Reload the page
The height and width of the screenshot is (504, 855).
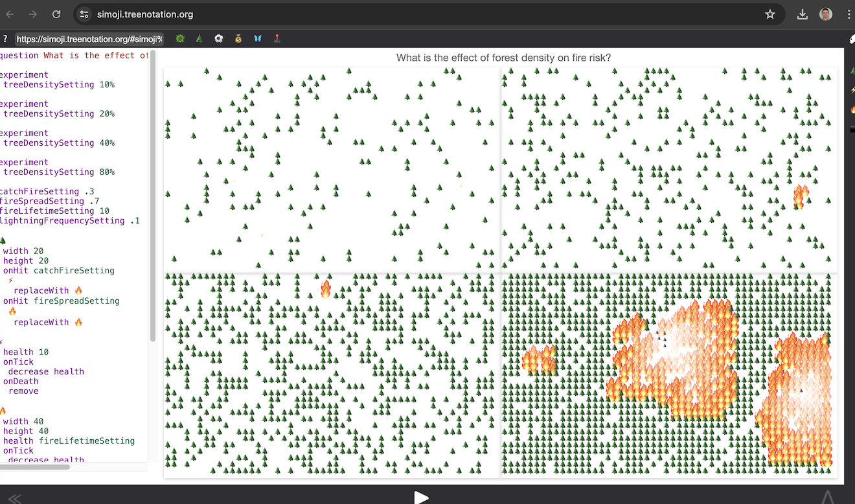click(x=56, y=14)
